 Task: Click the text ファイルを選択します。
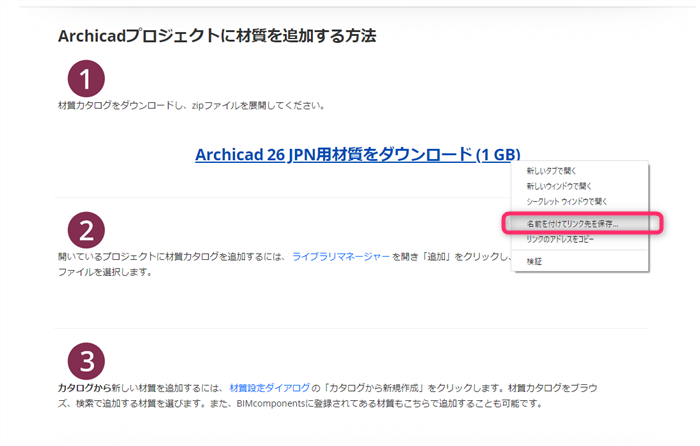[x=105, y=272]
